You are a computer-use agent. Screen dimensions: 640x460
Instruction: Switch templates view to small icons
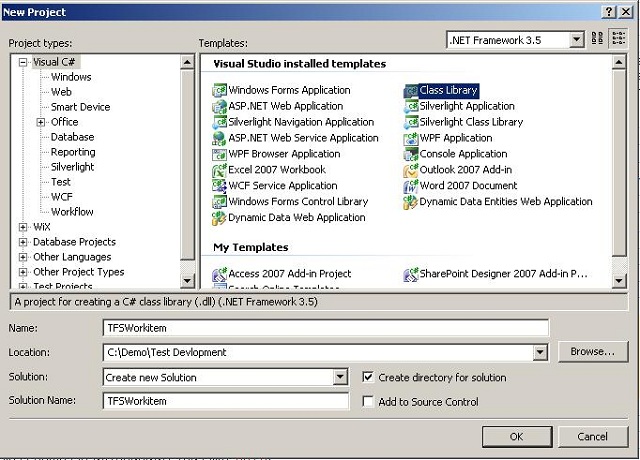[618, 38]
